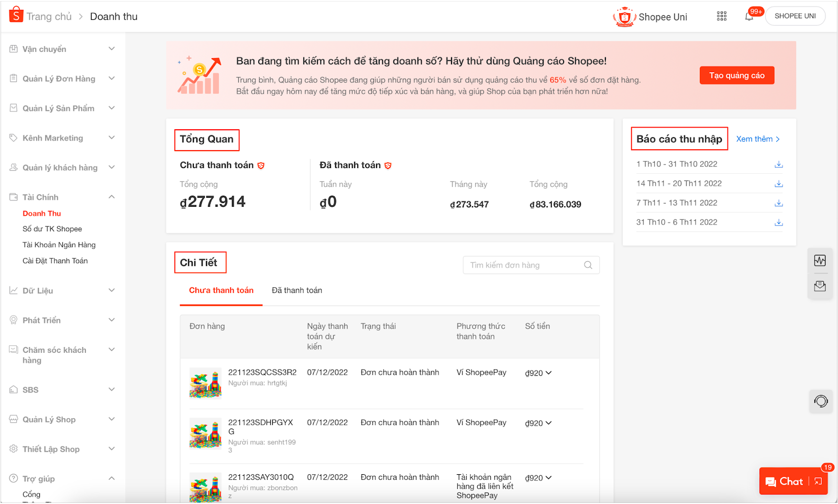
Task: Click the Shopee Uni avatar in top bar
Action: click(x=624, y=16)
